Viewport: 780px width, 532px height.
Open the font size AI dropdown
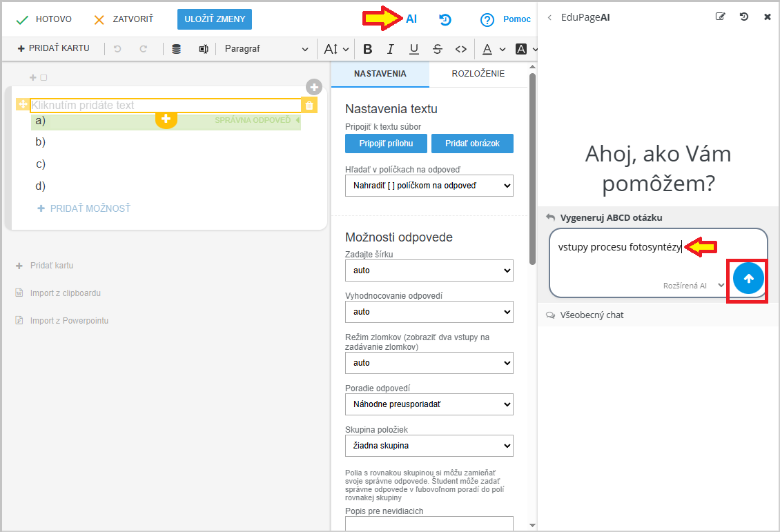coord(336,49)
